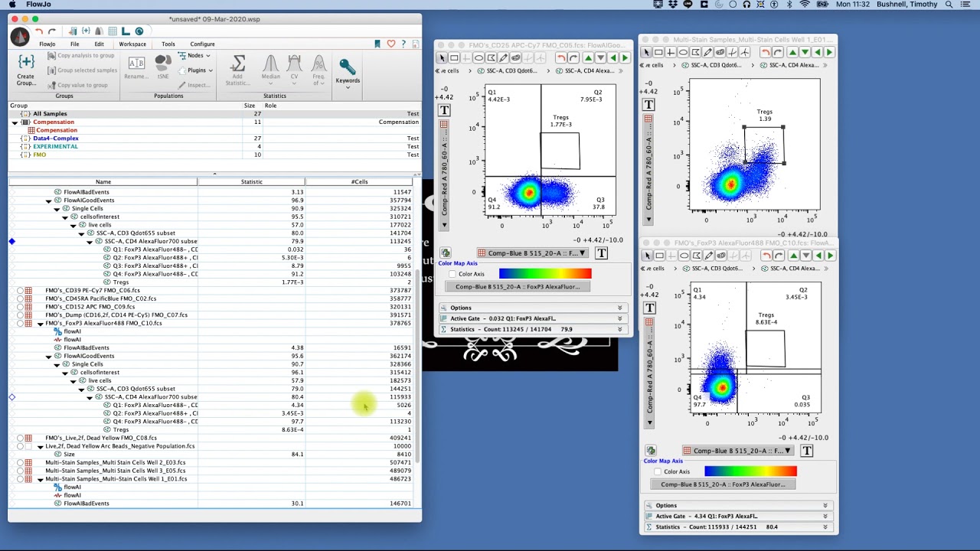Select the Data4-Complex group
Viewport: 980px width, 551px height.
coord(55,139)
